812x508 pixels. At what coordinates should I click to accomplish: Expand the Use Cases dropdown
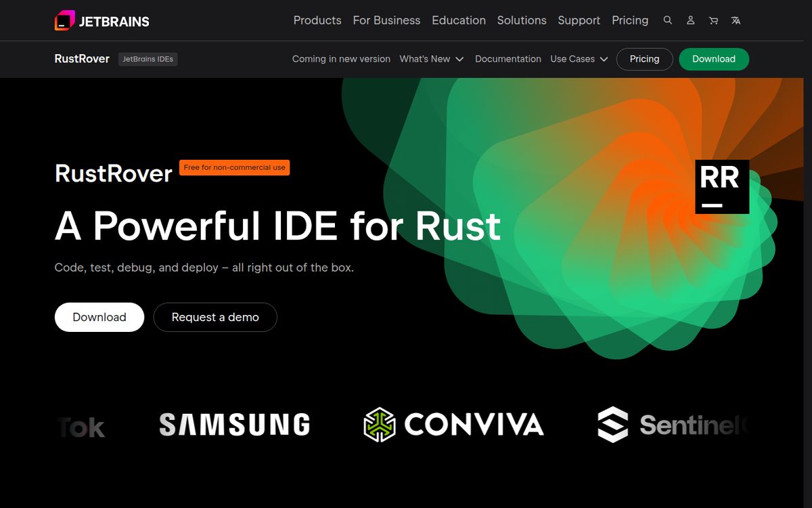click(579, 59)
